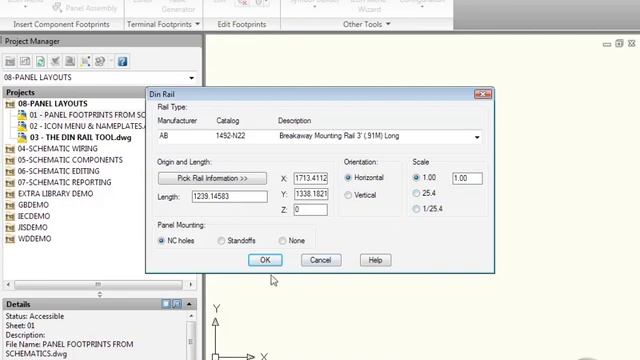Select EXTRA LIBRARY DEMO project
The image size is (640, 360).
click(56, 194)
